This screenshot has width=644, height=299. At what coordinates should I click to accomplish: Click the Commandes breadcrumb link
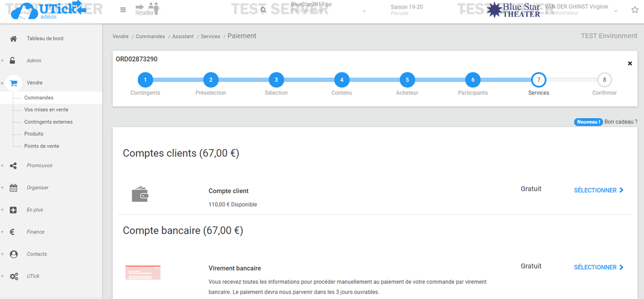click(x=150, y=36)
